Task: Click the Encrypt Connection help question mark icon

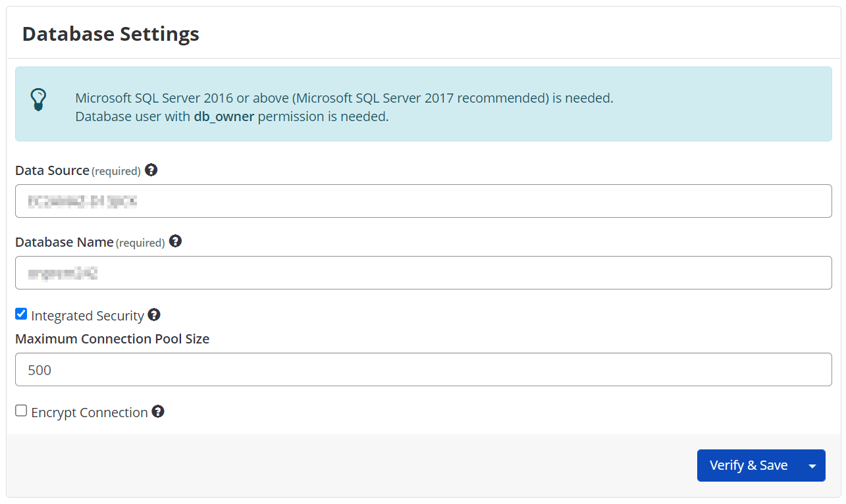Action: click(x=158, y=412)
